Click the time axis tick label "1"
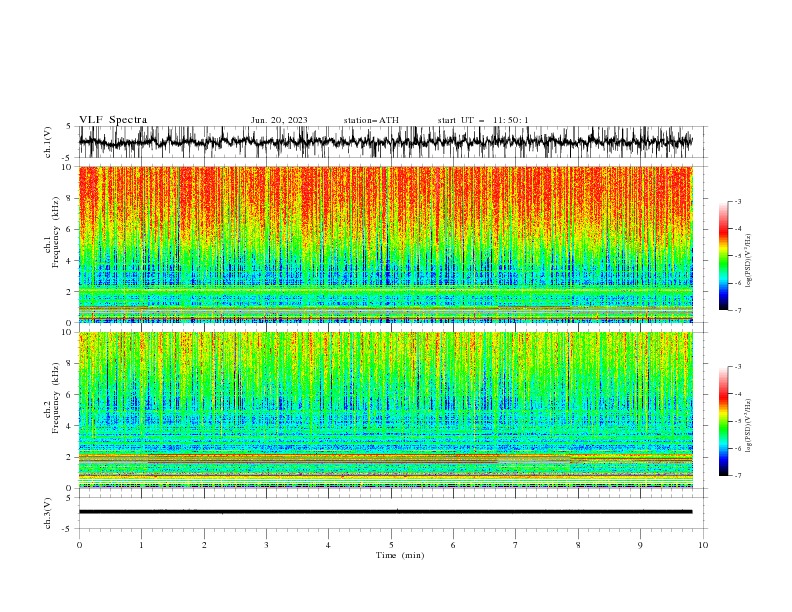Screen dimensions: 792x612 click(x=141, y=545)
